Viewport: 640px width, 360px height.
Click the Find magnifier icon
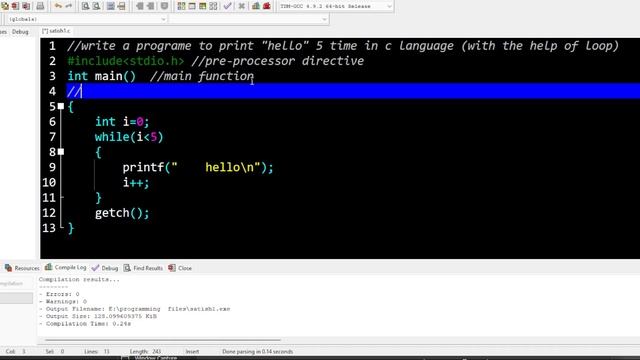pyautogui.click(x=85, y=6)
